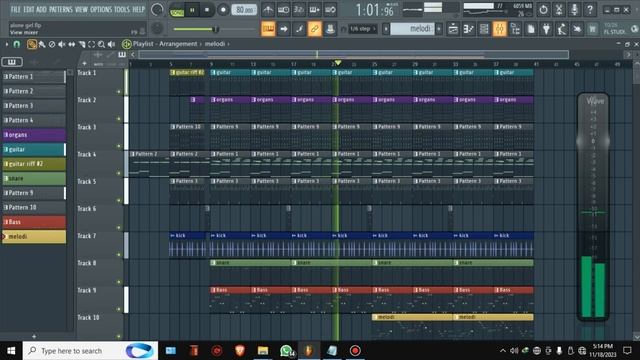Click the record button
640x360 pixels.
pos(223,10)
